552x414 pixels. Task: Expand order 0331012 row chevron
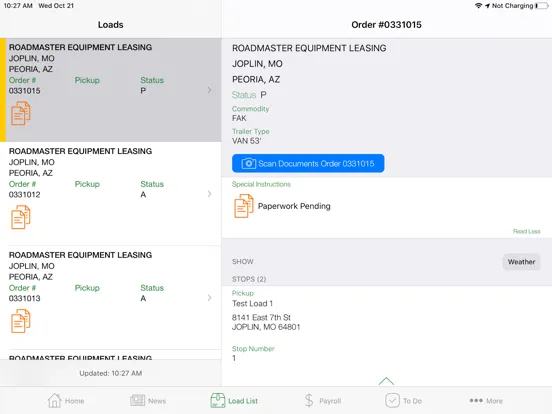(209, 194)
